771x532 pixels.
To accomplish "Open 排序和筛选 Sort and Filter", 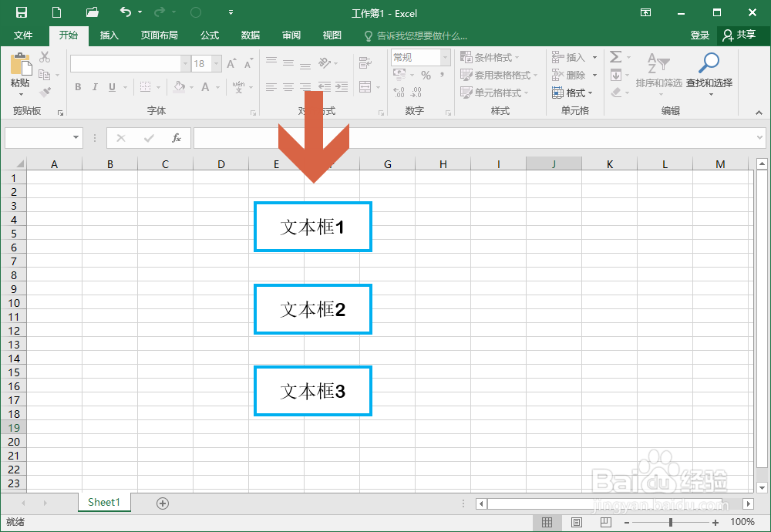I will [x=659, y=74].
